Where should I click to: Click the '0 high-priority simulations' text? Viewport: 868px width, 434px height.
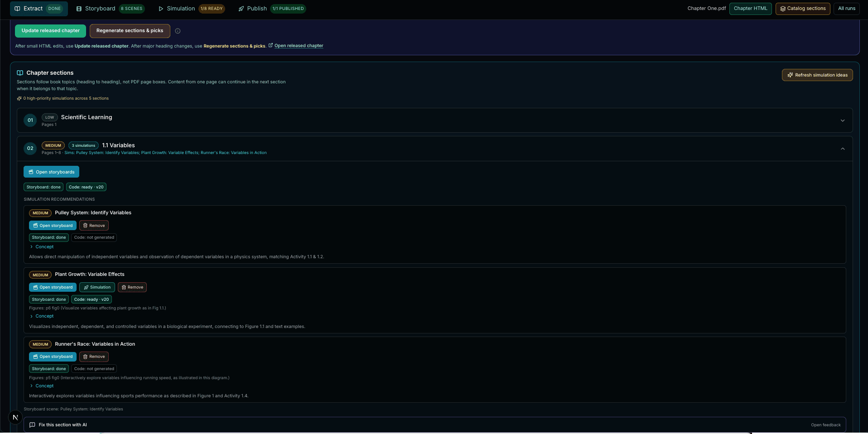click(66, 98)
